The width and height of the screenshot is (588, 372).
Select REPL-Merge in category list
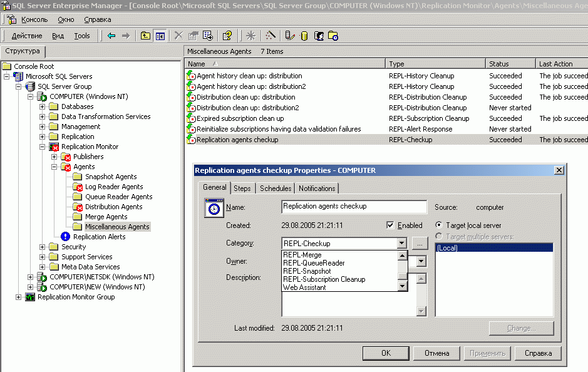[x=339, y=255]
